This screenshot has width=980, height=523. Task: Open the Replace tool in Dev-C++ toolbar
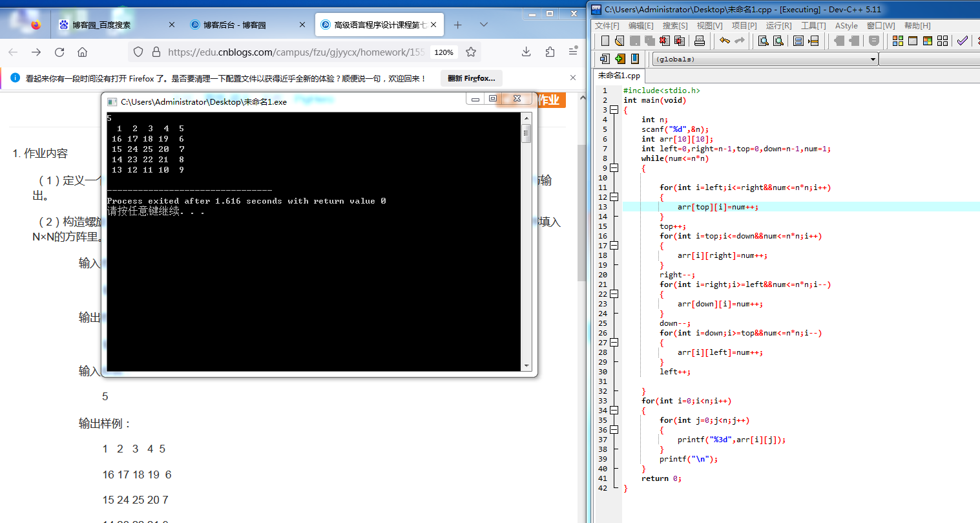coord(778,41)
